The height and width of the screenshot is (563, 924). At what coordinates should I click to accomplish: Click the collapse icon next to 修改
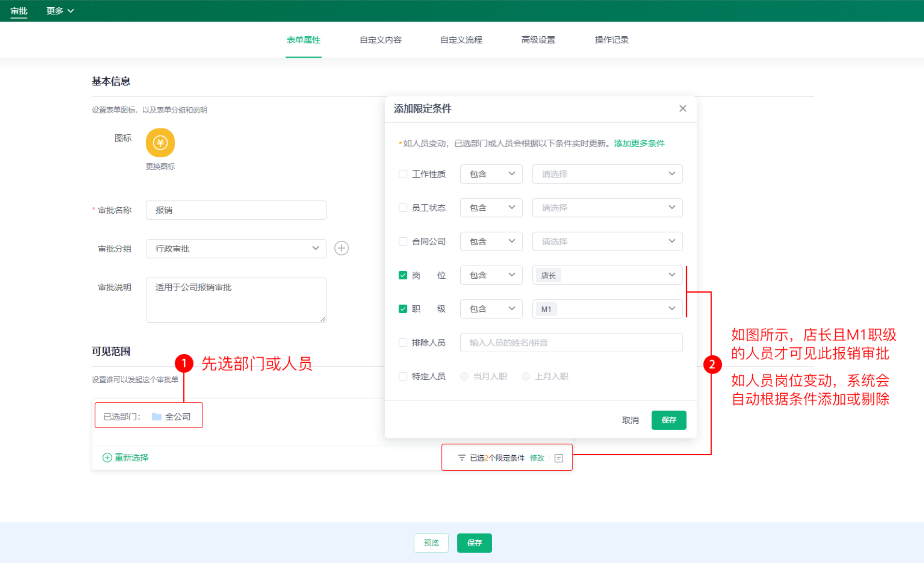point(559,458)
